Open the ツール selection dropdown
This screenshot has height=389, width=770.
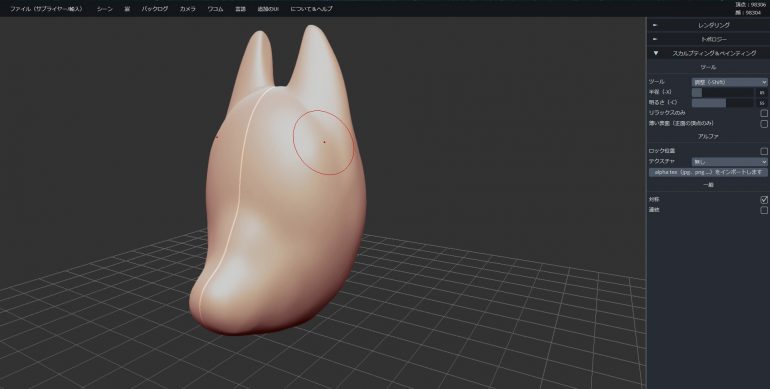729,82
